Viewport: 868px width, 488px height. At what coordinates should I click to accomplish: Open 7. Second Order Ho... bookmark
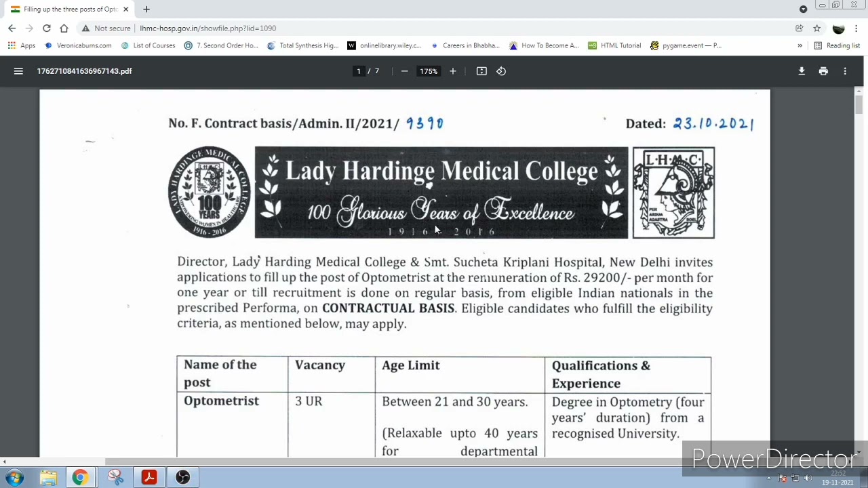[221, 45]
